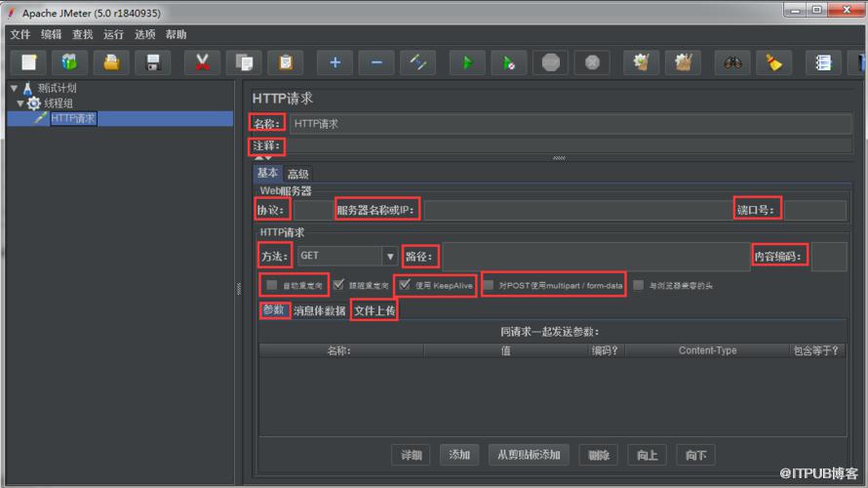The width and height of the screenshot is (868, 488).
Task: Open the 选项 menu
Action: click(x=145, y=34)
